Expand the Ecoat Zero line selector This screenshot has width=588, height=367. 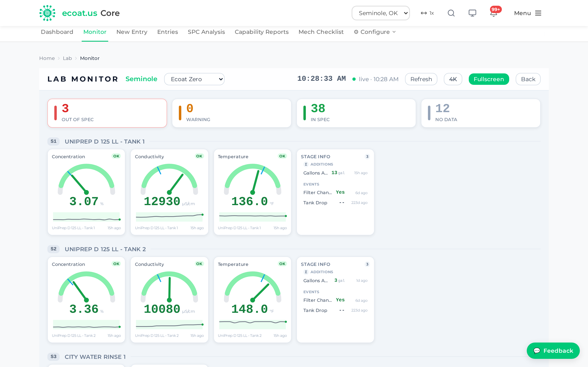point(194,79)
